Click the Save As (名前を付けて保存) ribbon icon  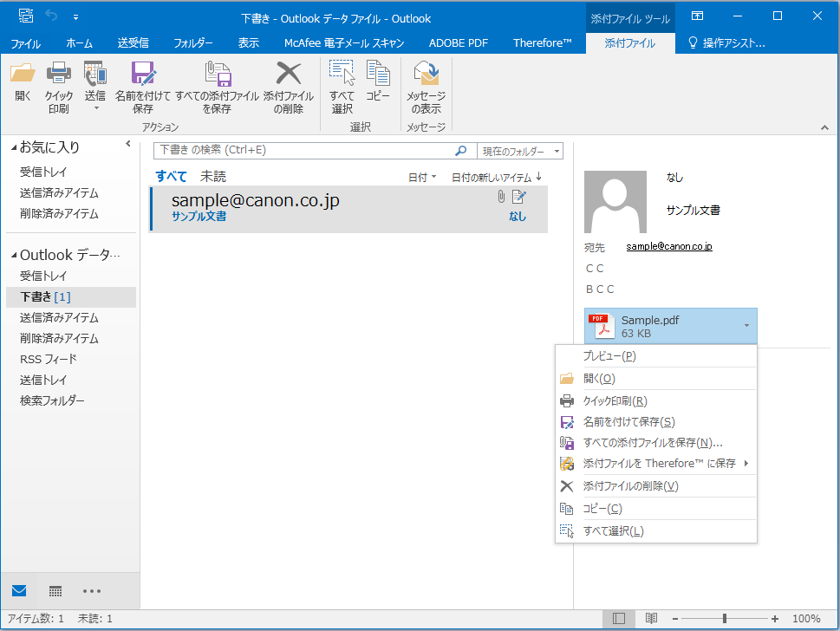tap(142, 74)
